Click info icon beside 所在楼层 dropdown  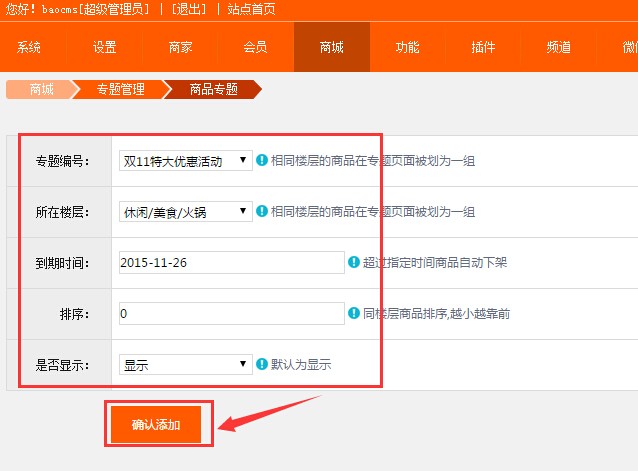tap(262, 211)
